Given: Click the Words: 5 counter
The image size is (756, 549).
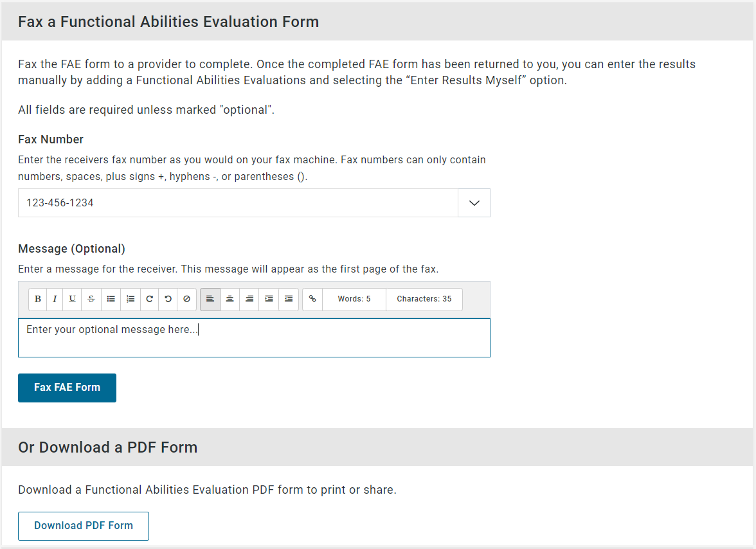Looking at the screenshot, I should tap(354, 299).
